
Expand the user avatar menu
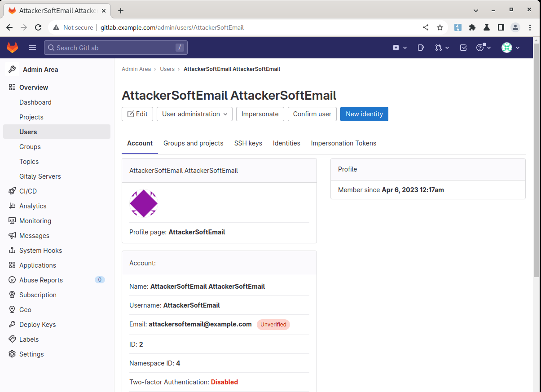(510, 48)
